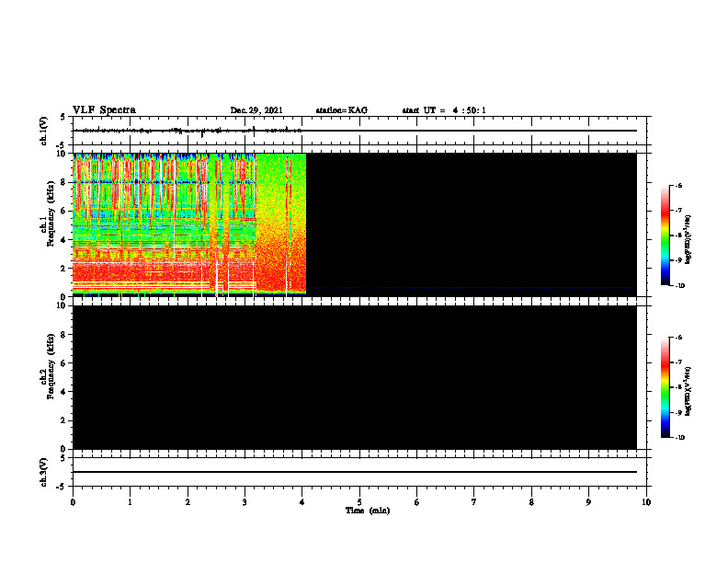728x563 pixels.
Task: Click the time-axis tick label '7'
Action: tap(474, 502)
